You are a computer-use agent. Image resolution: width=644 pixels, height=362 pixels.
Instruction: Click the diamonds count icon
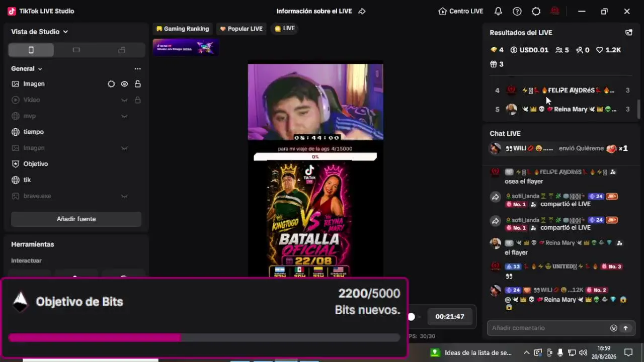point(494,50)
